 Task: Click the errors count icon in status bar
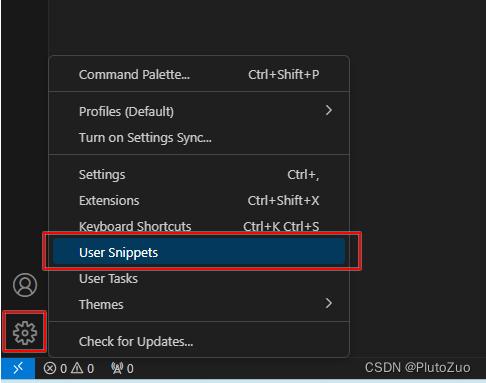[50, 368]
